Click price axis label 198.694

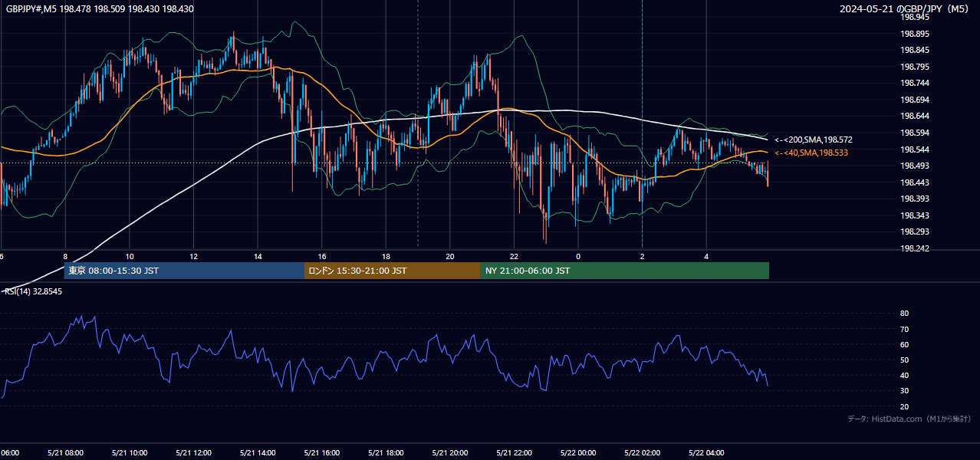[x=914, y=100]
